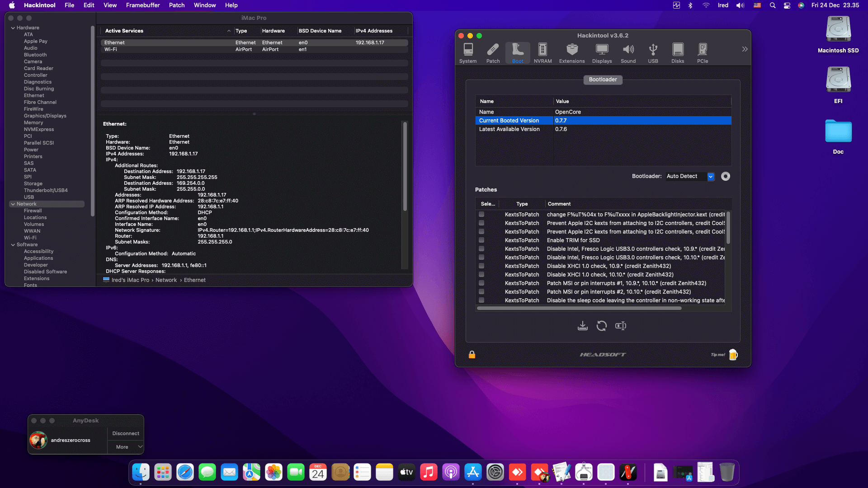Open Spotlight search in menu bar
868x488 pixels.
(x=773, y=5)
